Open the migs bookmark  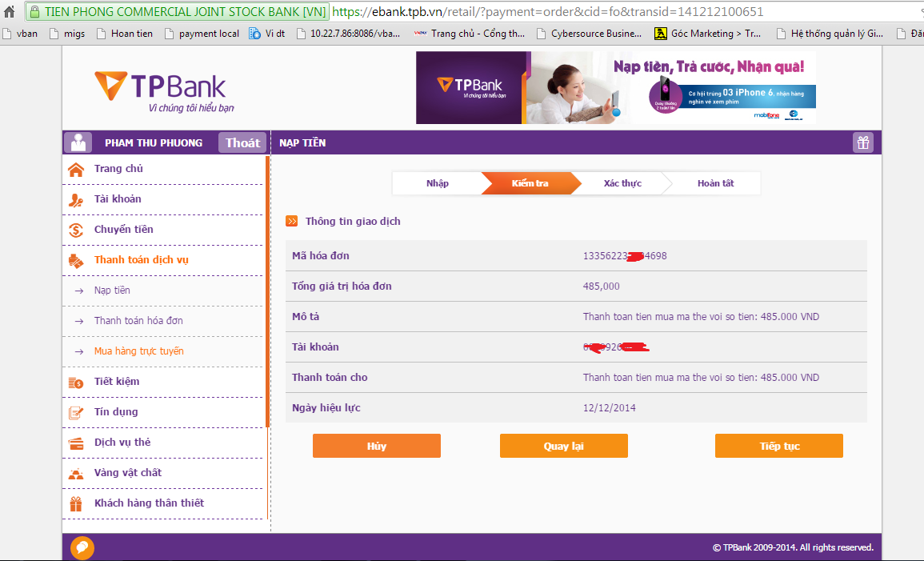pos(68,34)
